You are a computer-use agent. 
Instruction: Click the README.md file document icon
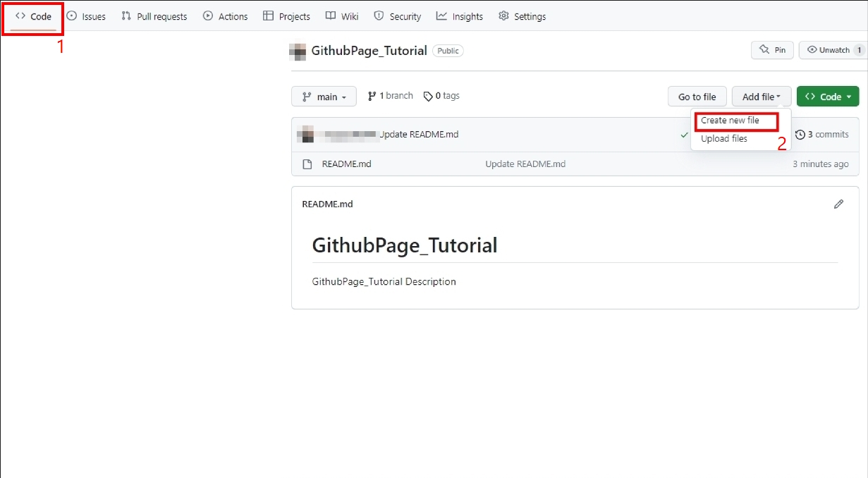click(x=307, y=164)
